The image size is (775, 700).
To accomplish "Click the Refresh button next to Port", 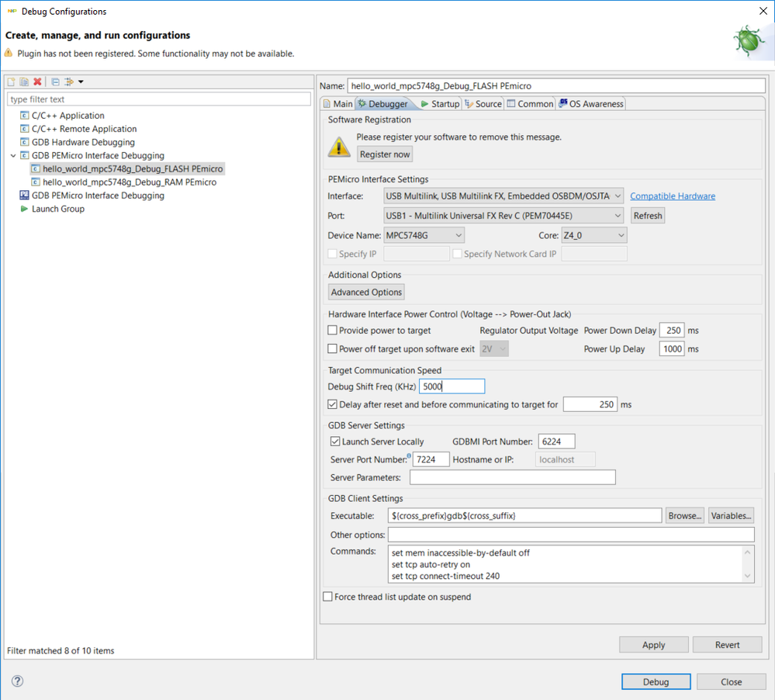I will 648,216.
